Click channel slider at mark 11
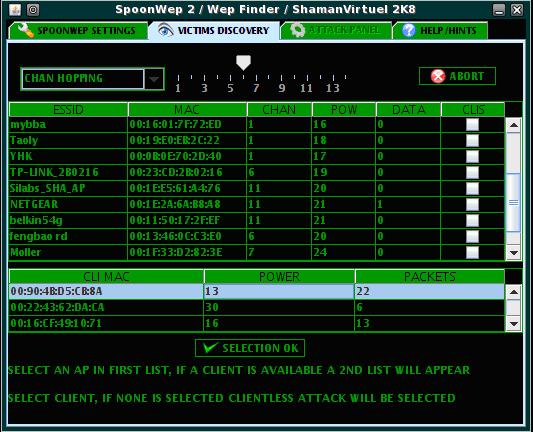 tap(307, 77)
